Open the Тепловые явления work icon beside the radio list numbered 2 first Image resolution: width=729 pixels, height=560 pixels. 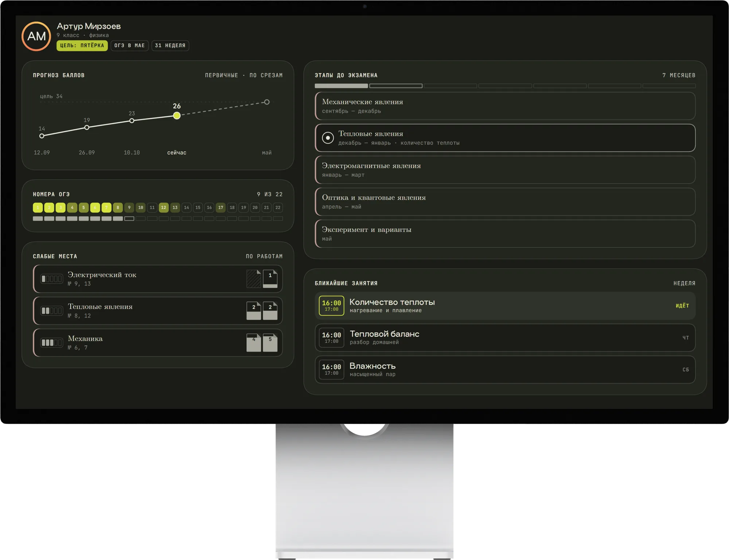(254, 311)
